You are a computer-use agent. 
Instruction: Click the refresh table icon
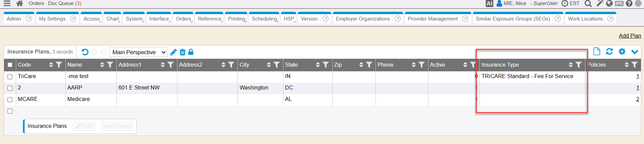click(609, 51)
